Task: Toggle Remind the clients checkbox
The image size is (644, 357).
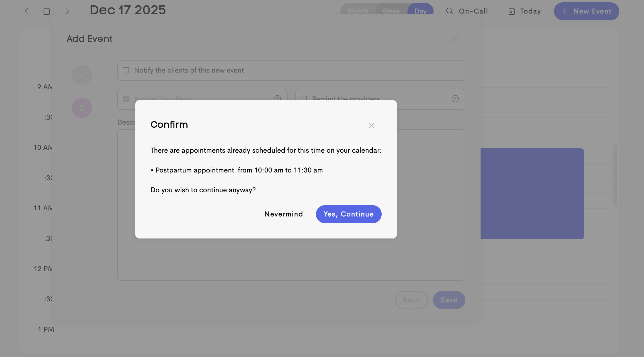Action: [x=126, y=99]
